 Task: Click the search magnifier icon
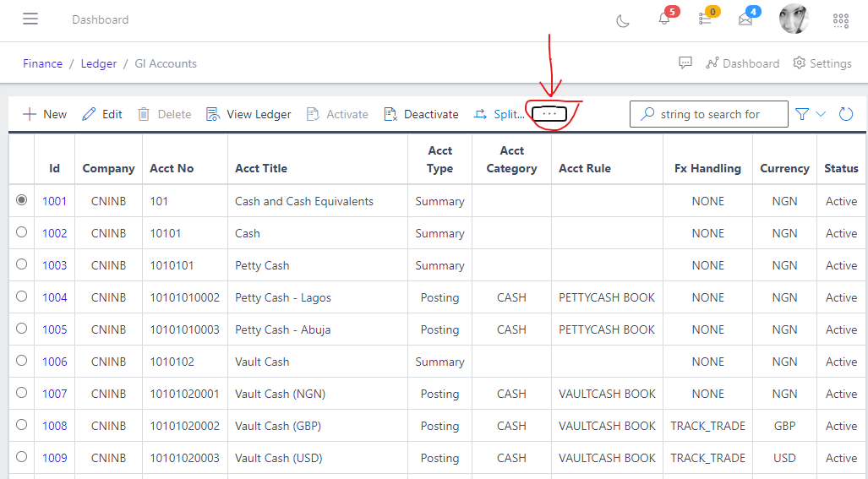pos(647,114)
